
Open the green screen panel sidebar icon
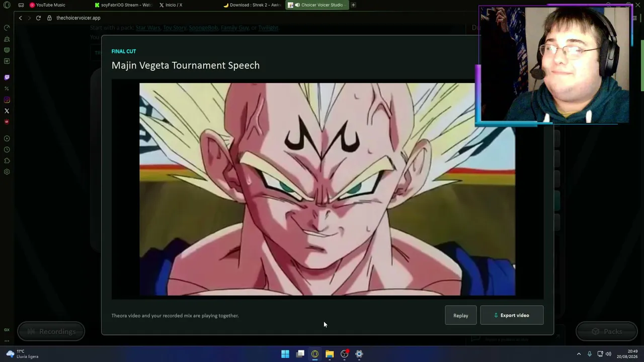coord(7,50)
